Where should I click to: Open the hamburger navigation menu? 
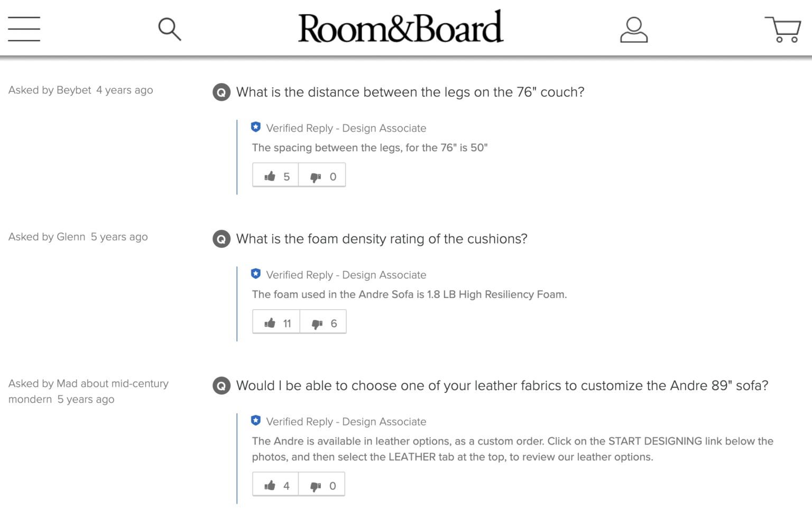point(24,29)
